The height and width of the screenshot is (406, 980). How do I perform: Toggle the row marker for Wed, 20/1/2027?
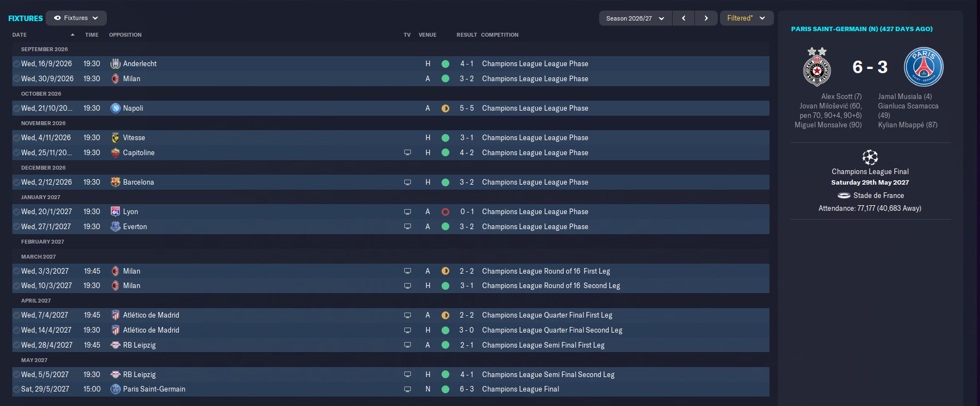click(16, 212)
